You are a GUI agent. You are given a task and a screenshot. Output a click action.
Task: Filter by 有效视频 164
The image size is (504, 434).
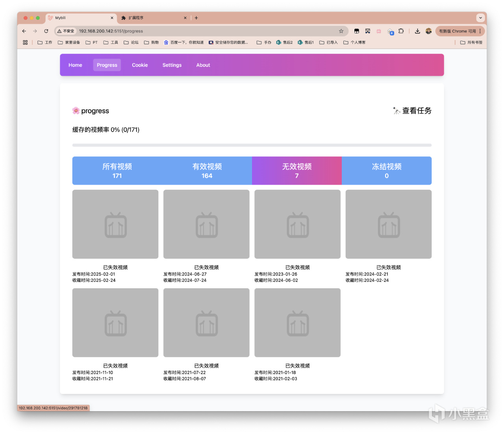[x=207, y=171]
